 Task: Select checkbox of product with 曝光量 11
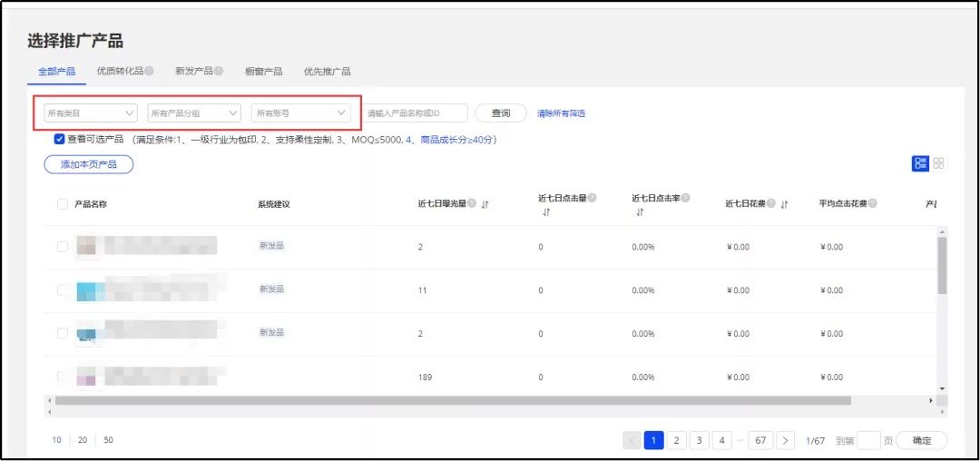pyautogui.click(x=63, y=289)
